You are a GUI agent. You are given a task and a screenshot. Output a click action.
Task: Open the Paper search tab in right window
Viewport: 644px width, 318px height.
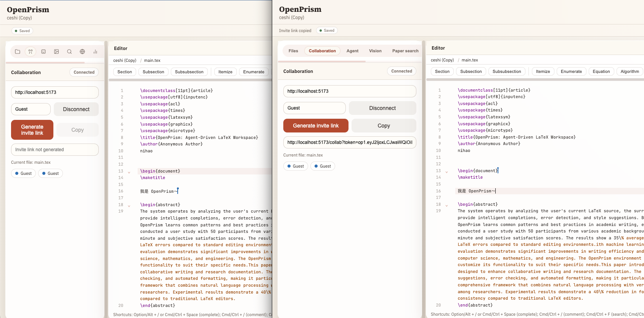click(x=405, y=51)
